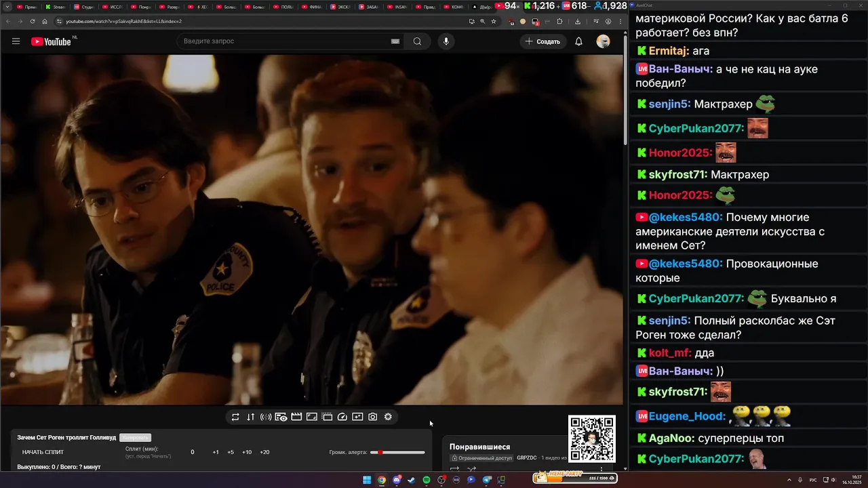
Task: Open Telegram from the taskbar
Action: coord(486,480)
